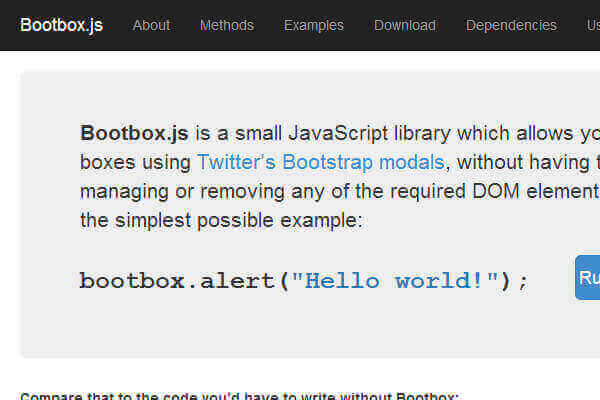Screen dimensions: 600x400
Task: Follow the Twitter's Bootstrap modals link
Action: (322, 161)
